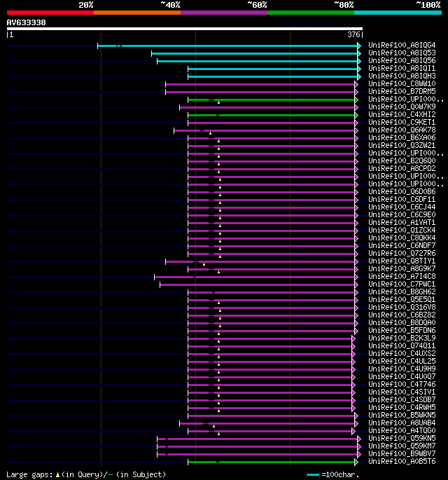Click the purple ~60% identity legend segment

tap(224, 13)
